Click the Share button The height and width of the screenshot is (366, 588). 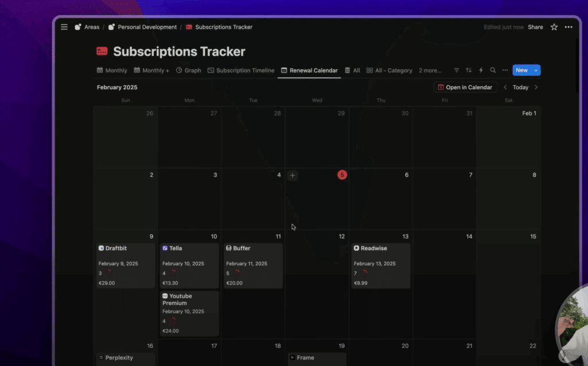click(x=535, y=27)
